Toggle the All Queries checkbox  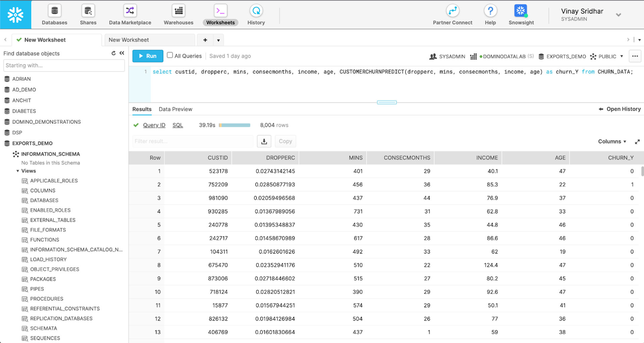[x=170, y=55]
